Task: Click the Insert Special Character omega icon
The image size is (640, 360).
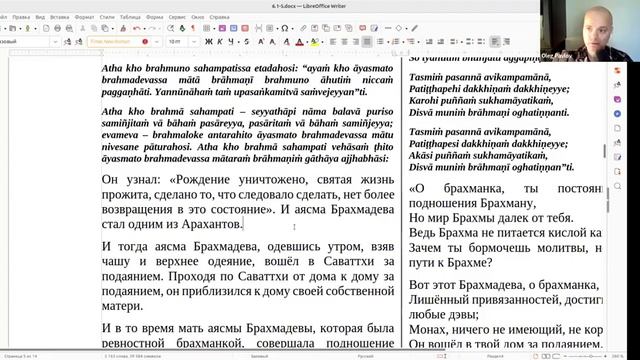Action: 284,28
